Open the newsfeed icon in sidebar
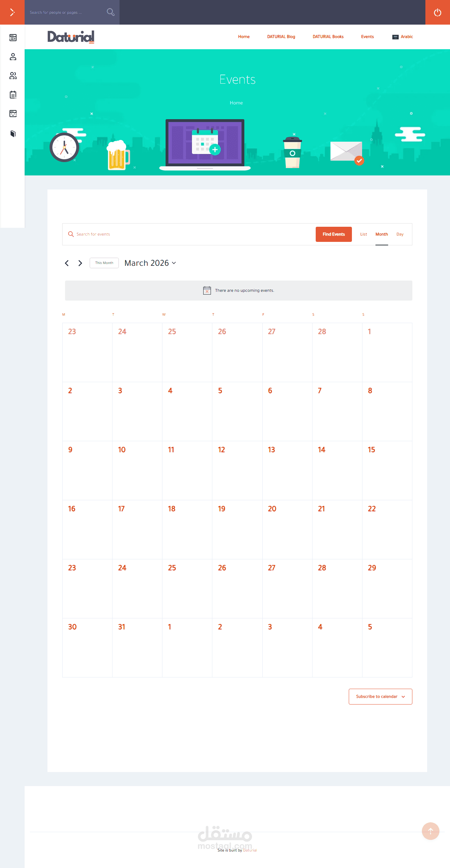Viewport: 450px width, 868px height. point(13,38)
